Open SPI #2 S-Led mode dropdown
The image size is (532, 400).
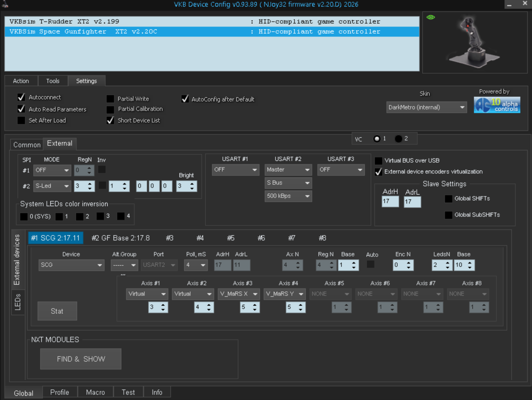pyautogui.click(x=52, y=186)
